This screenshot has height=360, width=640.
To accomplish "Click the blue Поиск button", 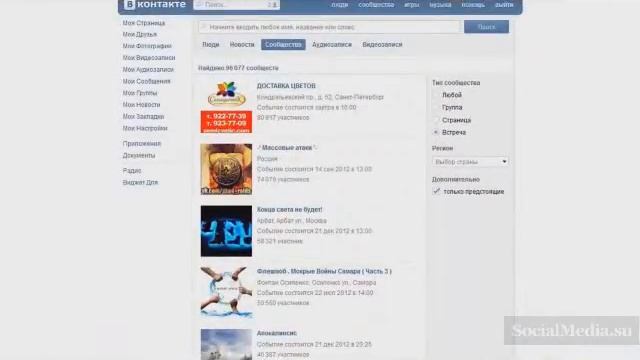I will click(486, 27).
